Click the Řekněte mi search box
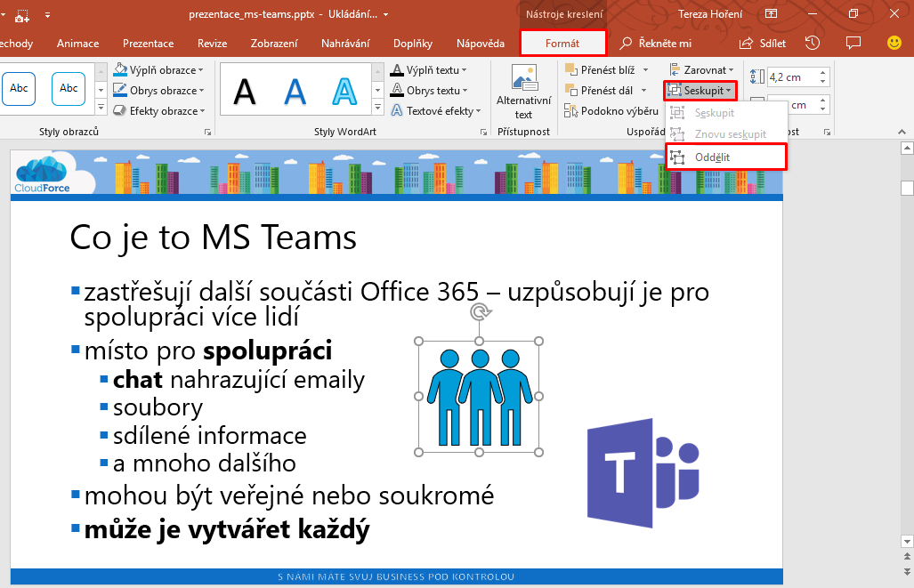This screenshot has width=914, height=588. click(656, 43)
